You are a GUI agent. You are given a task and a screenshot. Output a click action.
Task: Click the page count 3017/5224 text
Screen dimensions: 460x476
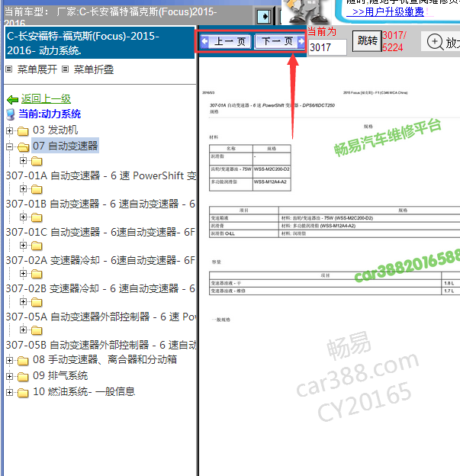[x=394, y=41]
